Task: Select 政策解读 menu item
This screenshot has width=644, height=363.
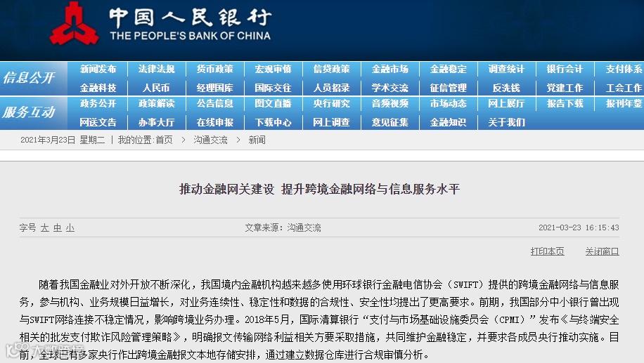Action: (157, 103)
